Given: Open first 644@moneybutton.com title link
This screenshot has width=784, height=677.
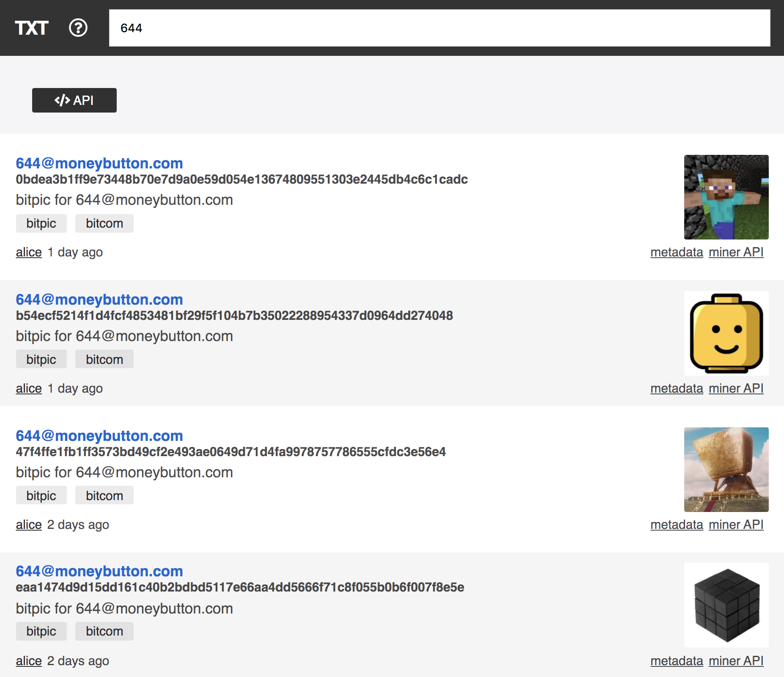Looking at the screenshot, I should coord(99,163).
